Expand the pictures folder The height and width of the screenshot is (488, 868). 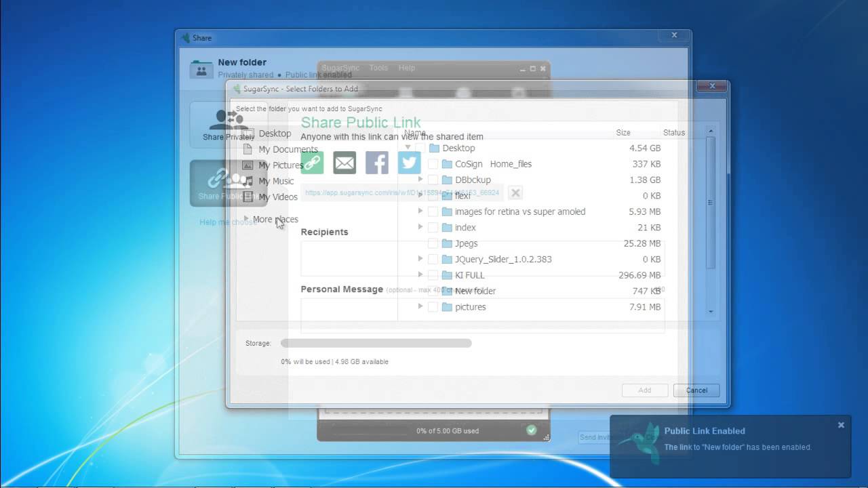pos(420,306)
